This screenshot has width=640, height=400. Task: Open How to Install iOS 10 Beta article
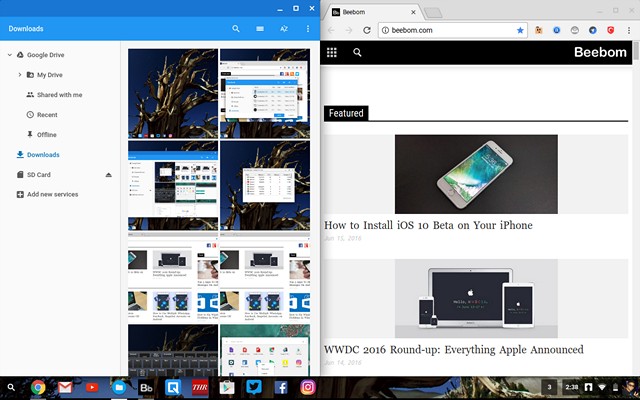(428, 225)
